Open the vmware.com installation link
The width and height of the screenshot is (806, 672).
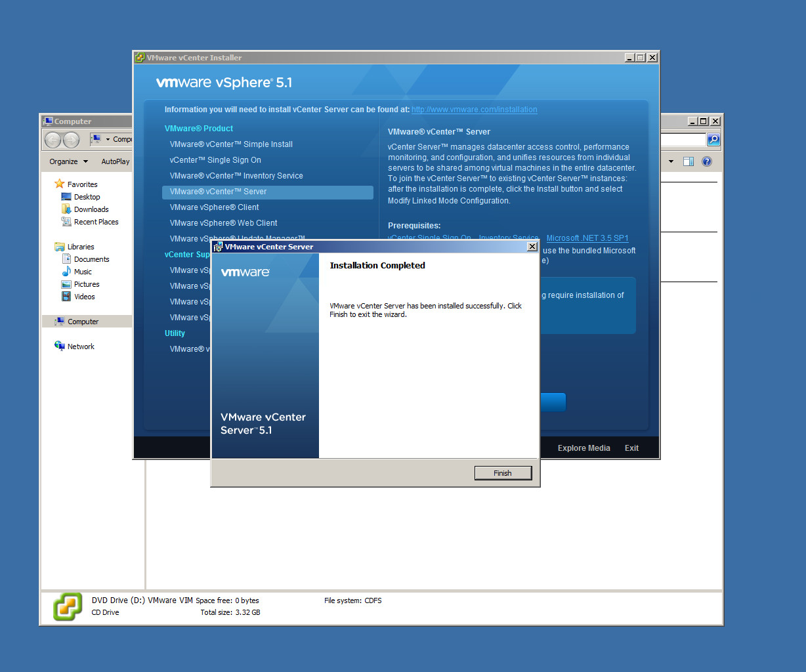click(x=474, y=110)
